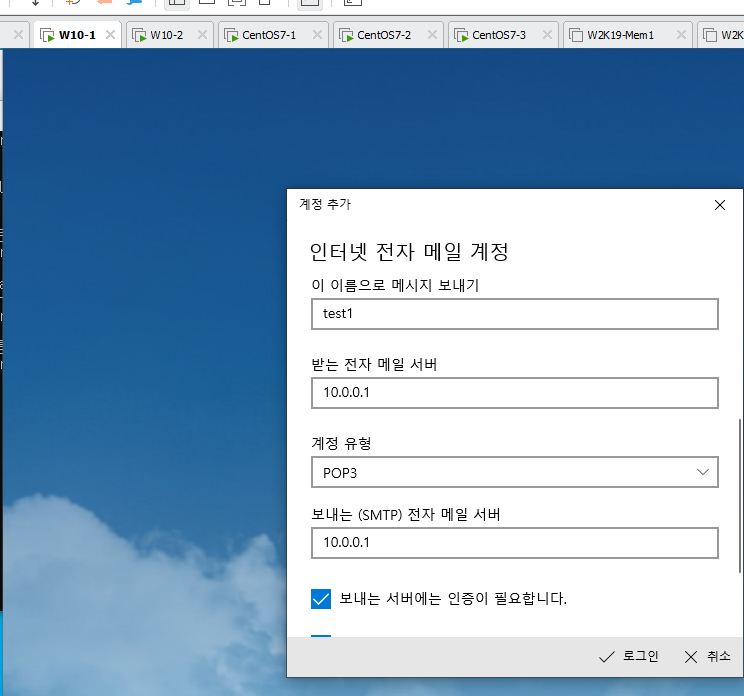Click the outgoing SMTP mail server field
This screenshot has width=744, height=696.
coord(514,543)
